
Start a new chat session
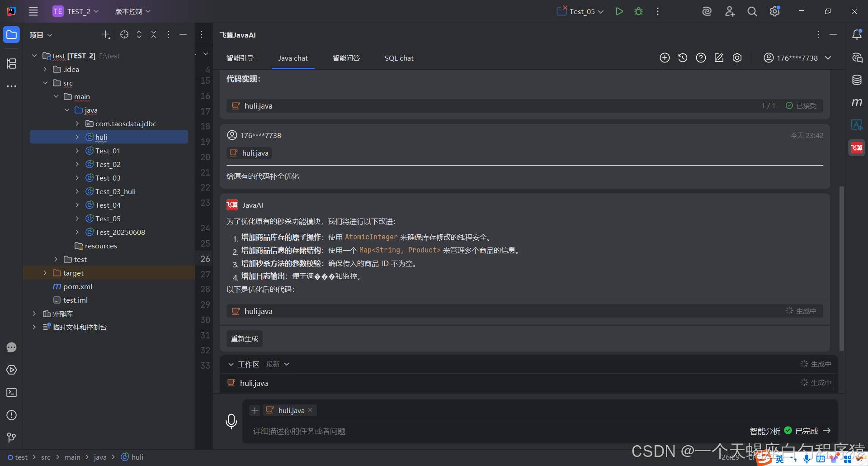coord(665,58)
